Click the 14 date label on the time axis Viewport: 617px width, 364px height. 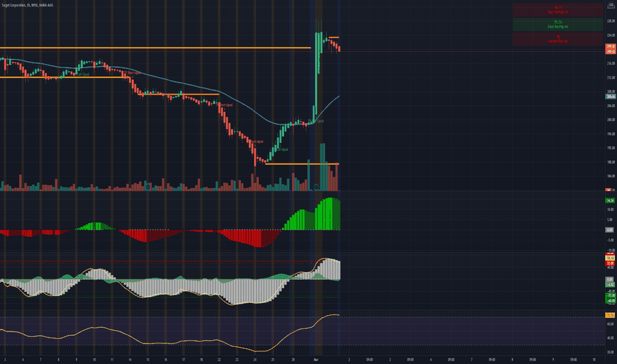(x=130, y=359)
